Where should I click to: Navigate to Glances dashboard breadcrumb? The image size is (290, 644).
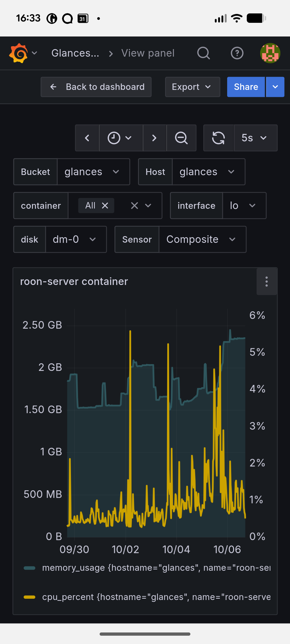pos(75,53)
